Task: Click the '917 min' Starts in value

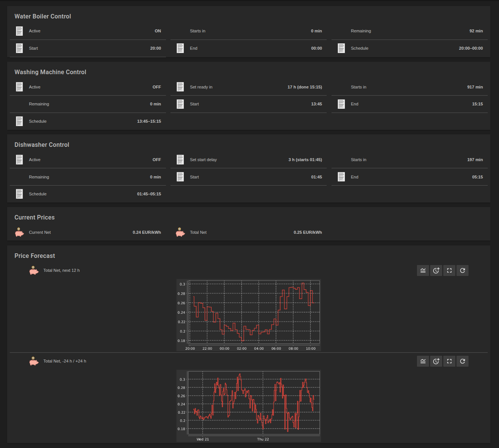Action: pos(475,87)
